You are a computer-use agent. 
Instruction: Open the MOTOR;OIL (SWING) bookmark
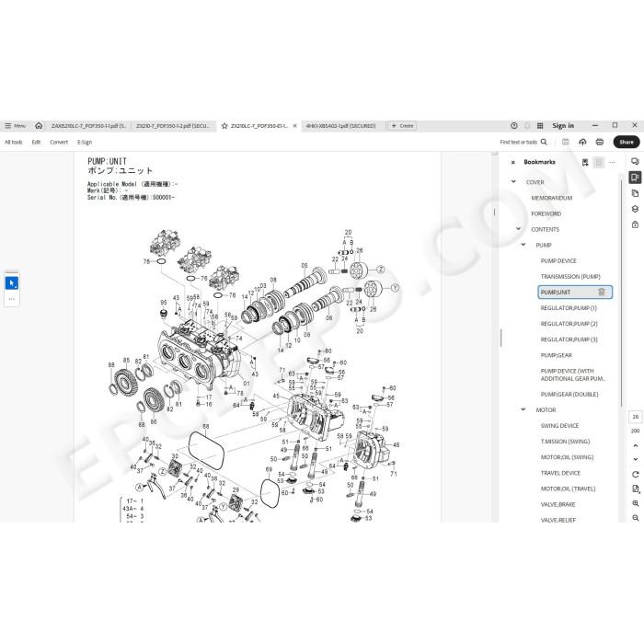pyautogui.click(x=567, y=457)
